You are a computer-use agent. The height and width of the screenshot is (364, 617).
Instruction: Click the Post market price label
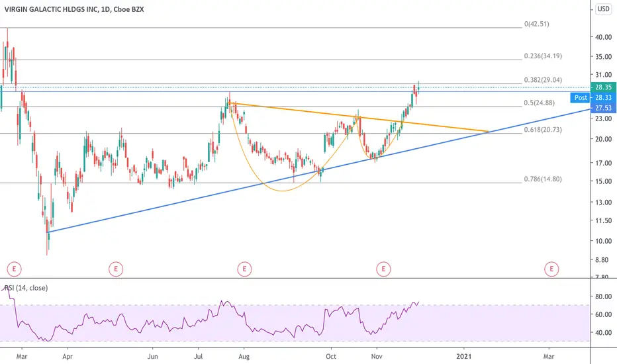(x=581, y=97)
